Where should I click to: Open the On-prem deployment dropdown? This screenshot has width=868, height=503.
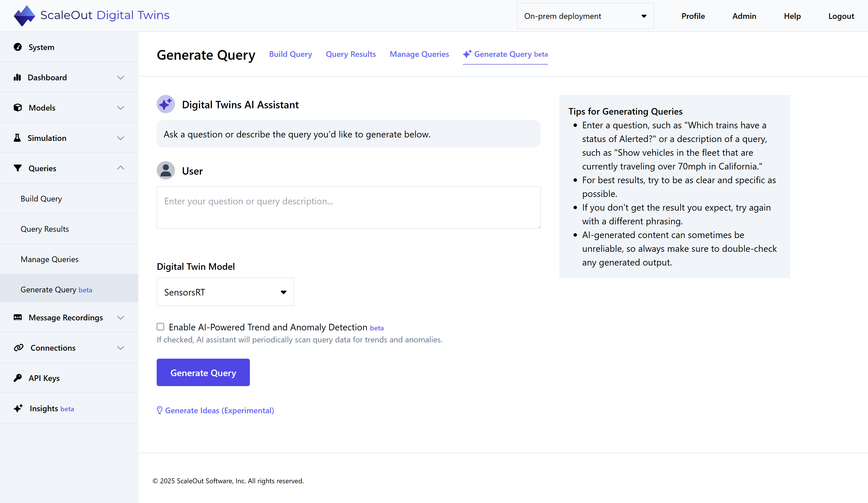[x=585, y=16]
